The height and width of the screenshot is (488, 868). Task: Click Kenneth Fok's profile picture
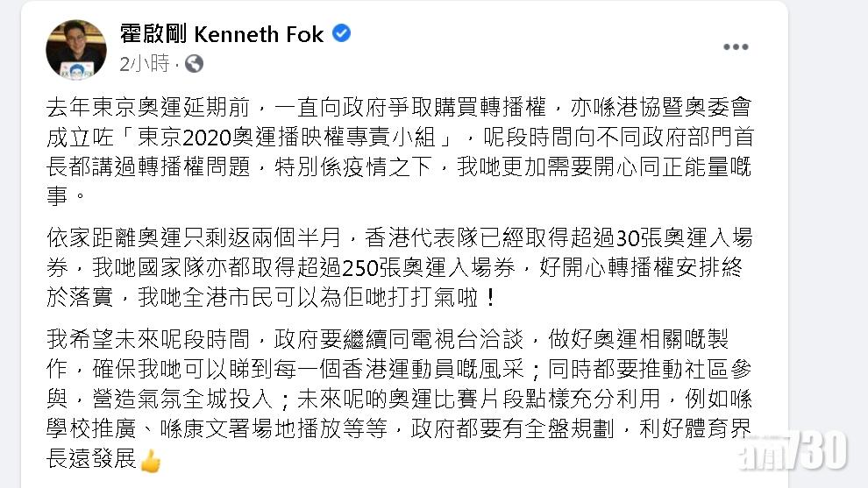(x=75, y=48)
